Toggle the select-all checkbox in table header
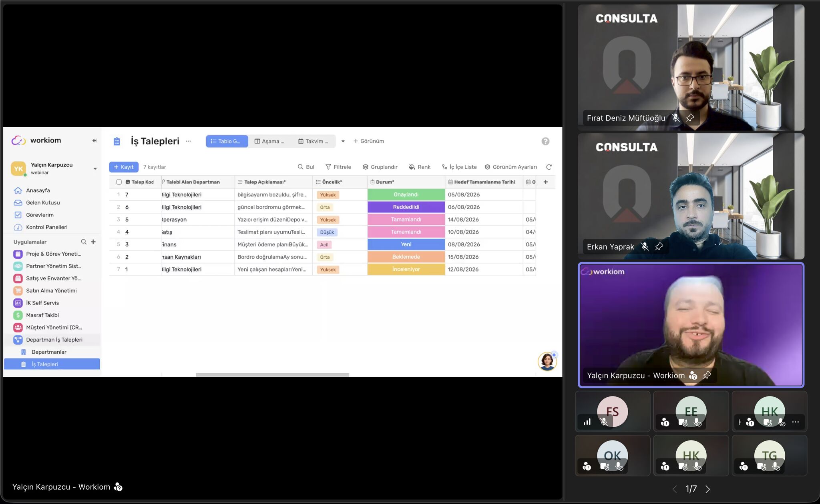Image resolution: width=820 pixels, height=504 pixels. (x=119, y=182)
